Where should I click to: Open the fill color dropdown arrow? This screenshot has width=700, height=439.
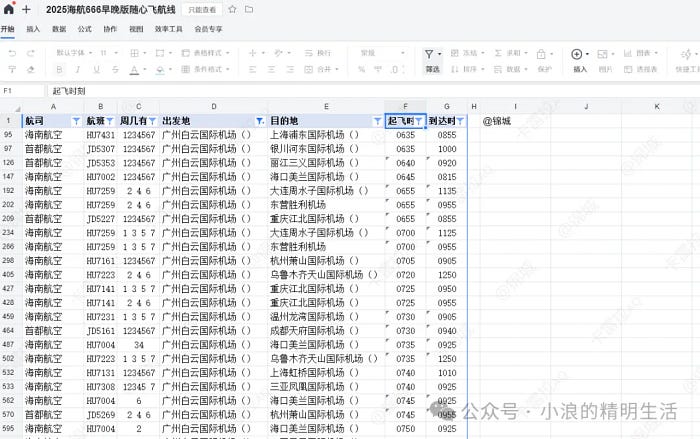tap(170, 70)
